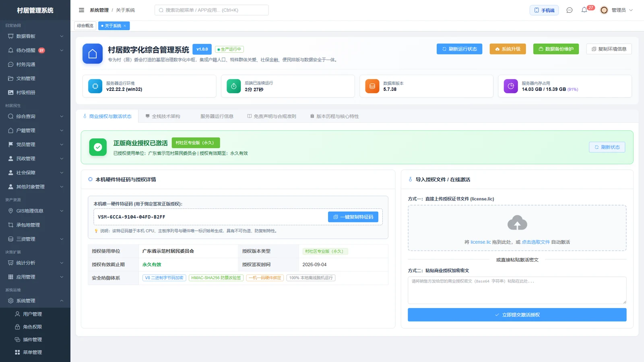
Task: Click the server runtime environment chip icon
Action: pos(95,86)
